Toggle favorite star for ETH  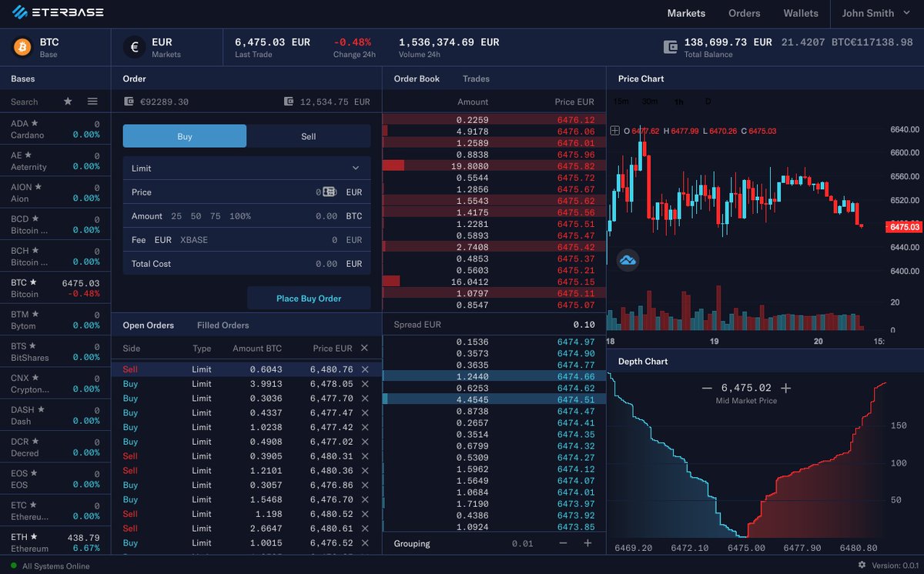(34, 536)
